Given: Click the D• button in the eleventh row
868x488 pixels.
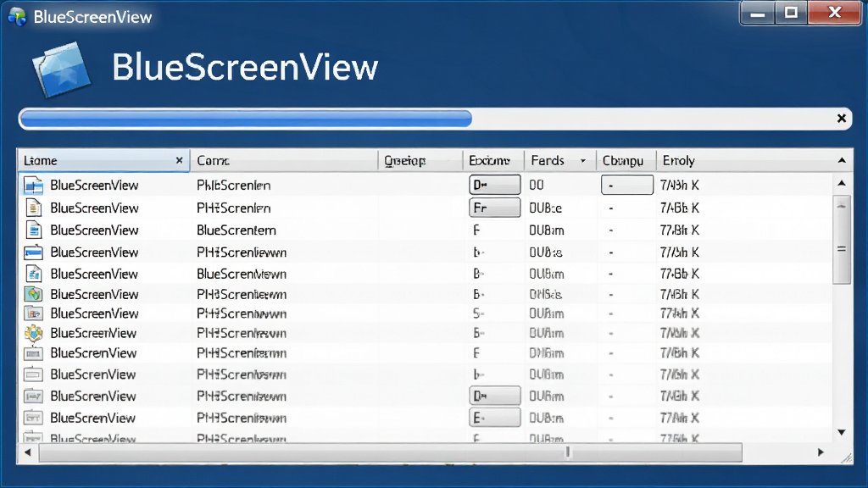Looking at the screenshot, I should (x=494, y=396).
